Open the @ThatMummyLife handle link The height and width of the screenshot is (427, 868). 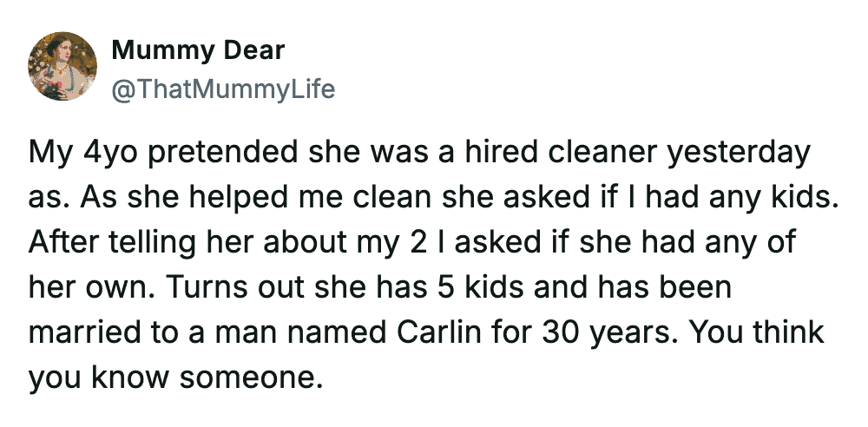(223, 89)
